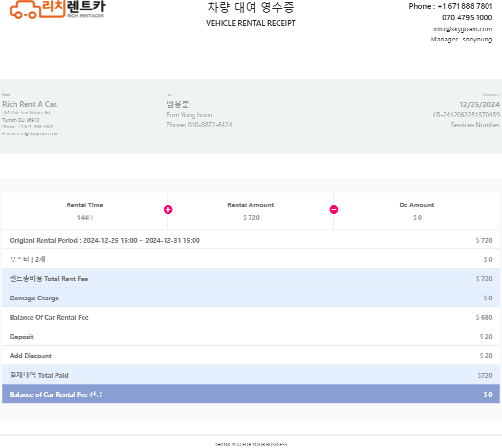This screenshot has height=448, width=502.
Task: Click the pink minus icon beside Dc Amount
Action: coord(334,209)
